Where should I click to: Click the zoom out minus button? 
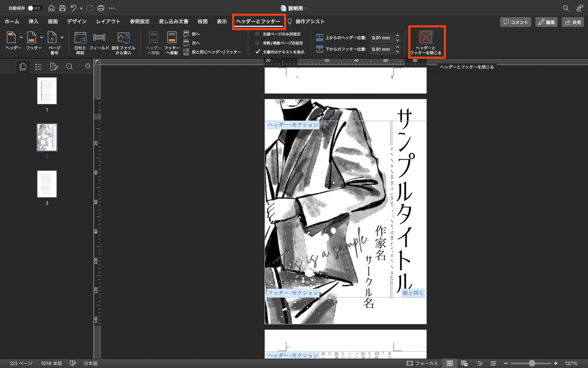(506, 363)
